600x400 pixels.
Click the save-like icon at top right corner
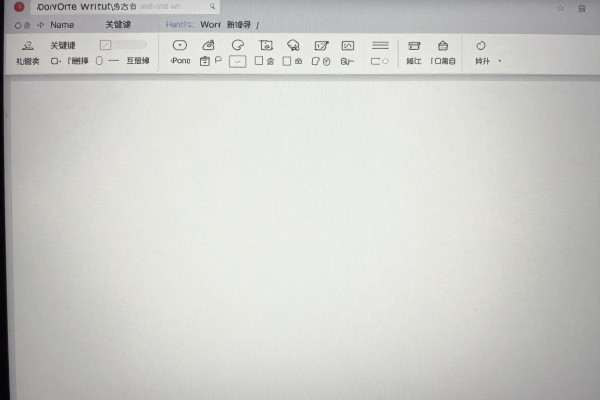click(582, 8)
